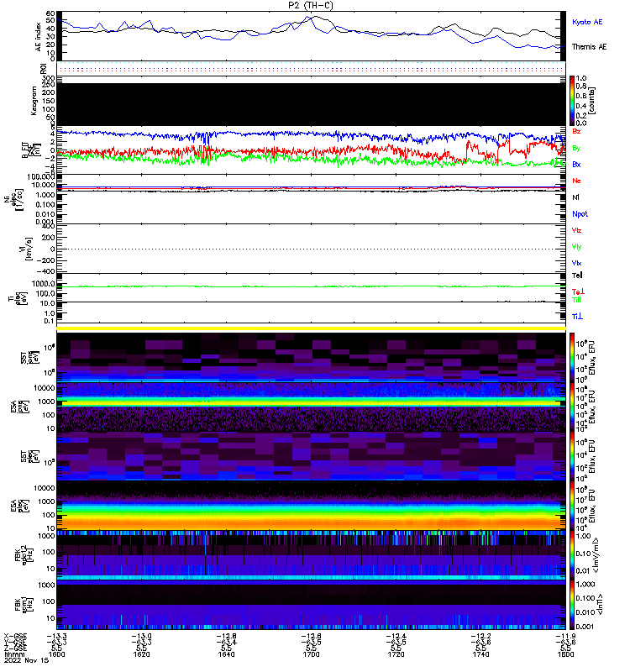Screen dimensions: 630x672
Task: Click the FBK mV/m color bar
Action: (x=572, y=555)
